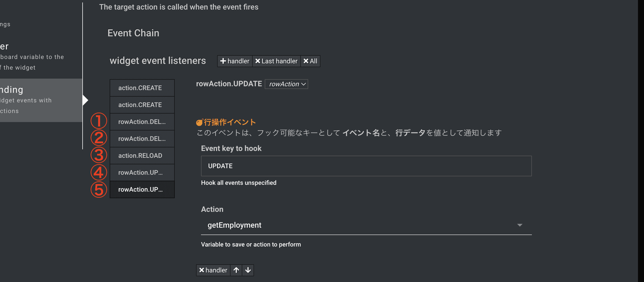Delete the current handler at bottom
The height and width of the screenshot is (282, 644).
213,270
